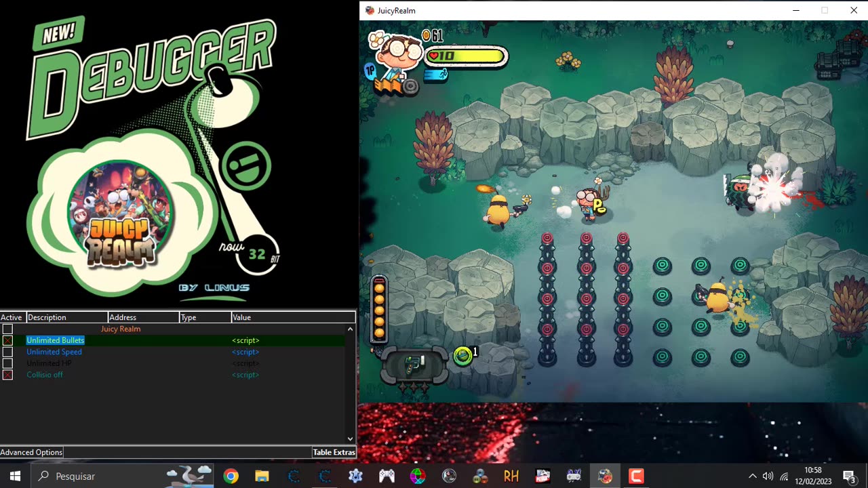
Task: Click the gold coin counter icon
Action: 426,35
